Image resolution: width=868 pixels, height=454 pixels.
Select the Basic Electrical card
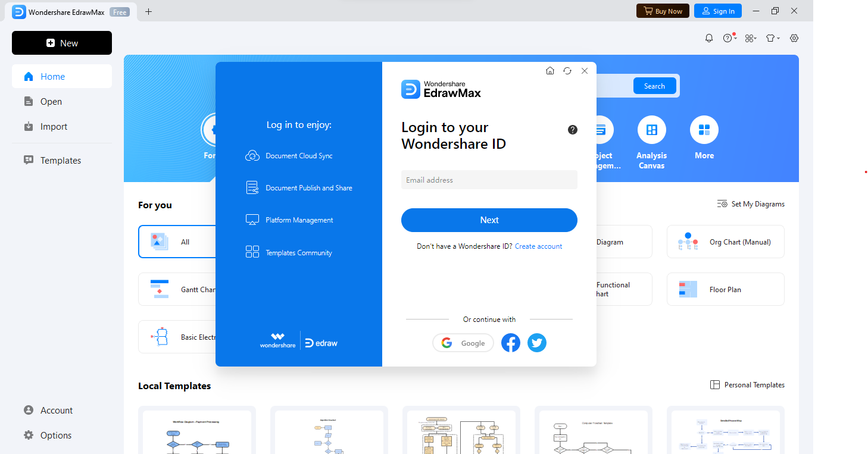click(177, 337)
